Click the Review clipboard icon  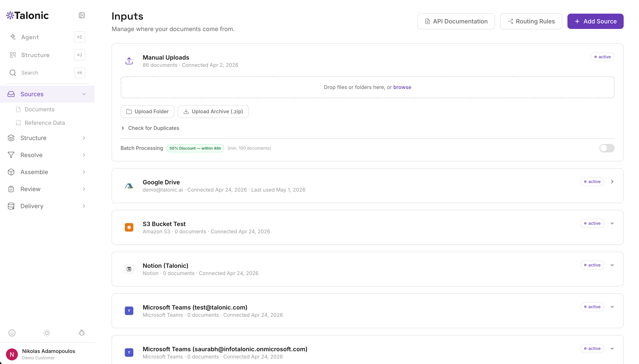[x=11, y=189]
